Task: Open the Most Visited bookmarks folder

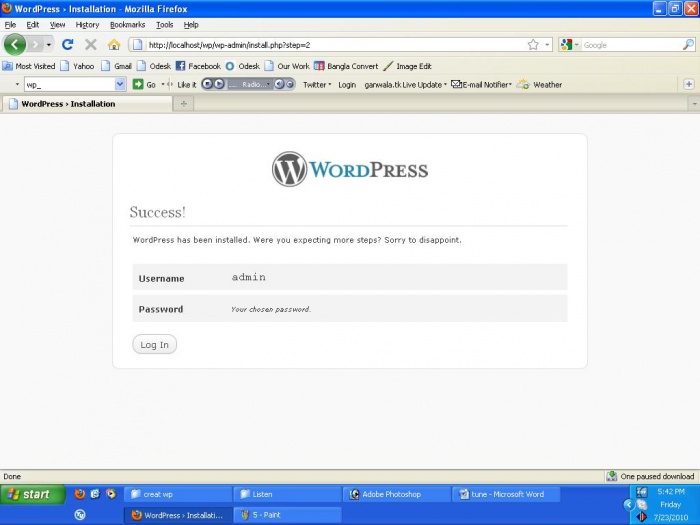Action: (x=29, y=66)
